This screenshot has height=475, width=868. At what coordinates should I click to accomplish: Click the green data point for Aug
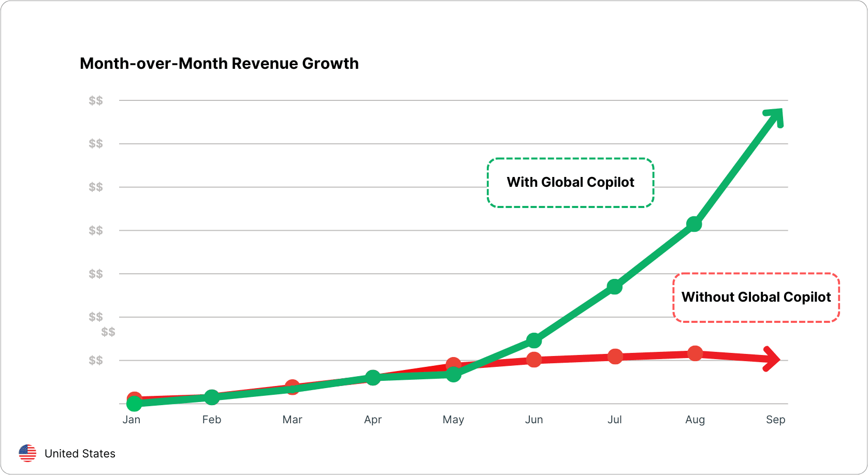(694, 225)
